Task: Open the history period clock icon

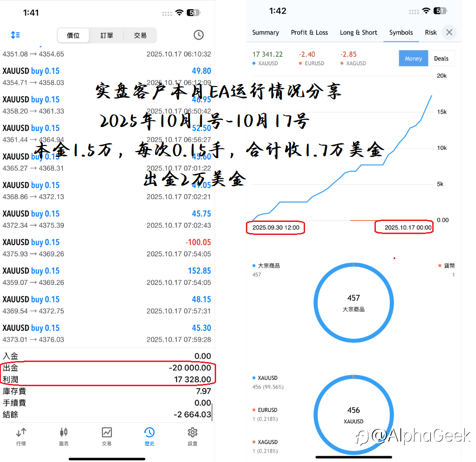Action: (198, 35)
